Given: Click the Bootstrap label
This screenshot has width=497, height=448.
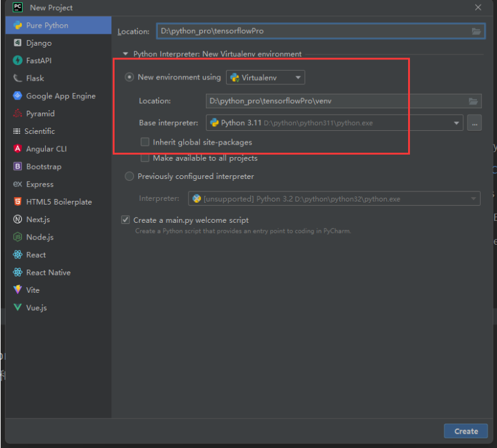Looking at the screenshot, I should click(44, 166).
